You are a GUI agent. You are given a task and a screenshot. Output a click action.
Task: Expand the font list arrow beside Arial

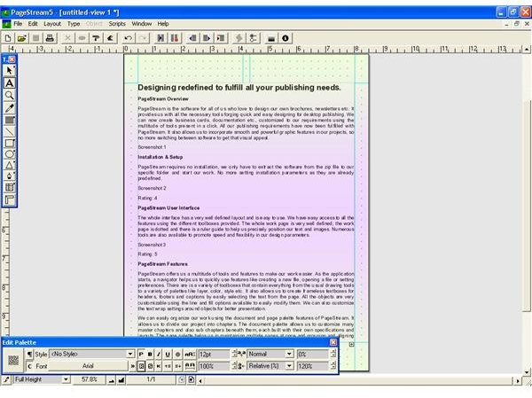click(x=133, y=366)
